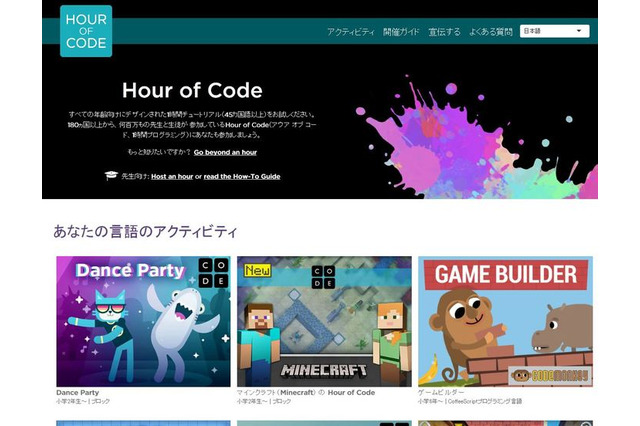The image size is (640, 426).
Task: Click the CODE badge on Dance Party card
Action: [213, 273]
